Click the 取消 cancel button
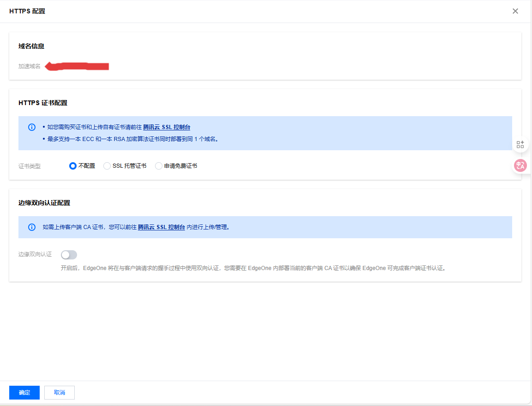The width and height of the screenshot is (532, 406). click(59, 392)
